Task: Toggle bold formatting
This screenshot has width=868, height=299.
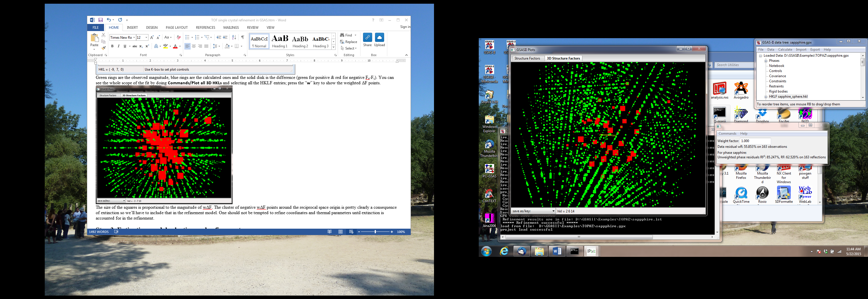Action: (112, 46)
